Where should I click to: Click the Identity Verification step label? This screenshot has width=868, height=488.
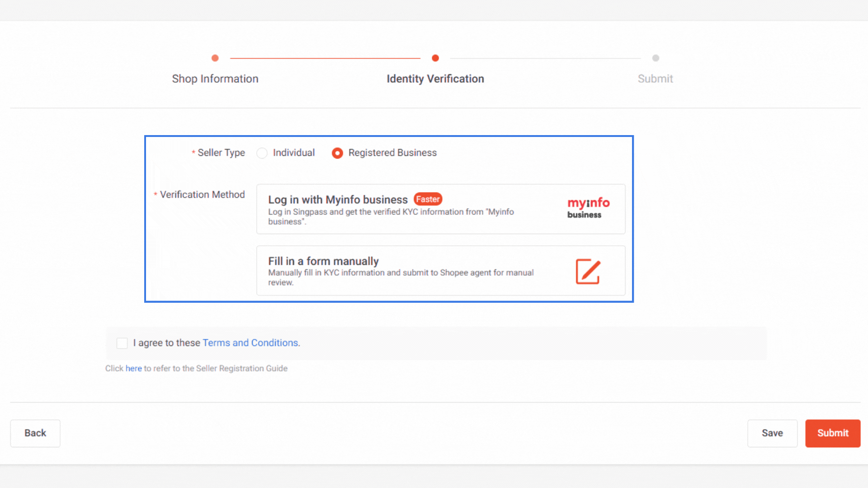(435, 79)
